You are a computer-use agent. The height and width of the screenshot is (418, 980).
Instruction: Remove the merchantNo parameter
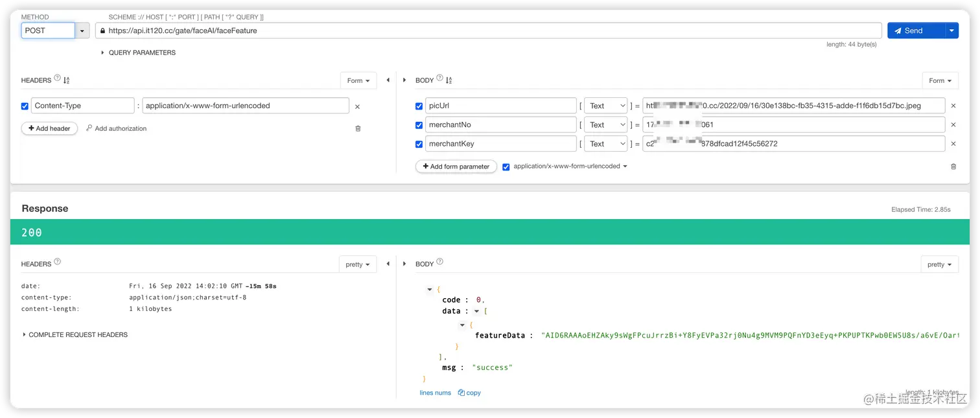pyautogui.click(x=953, y=125)
